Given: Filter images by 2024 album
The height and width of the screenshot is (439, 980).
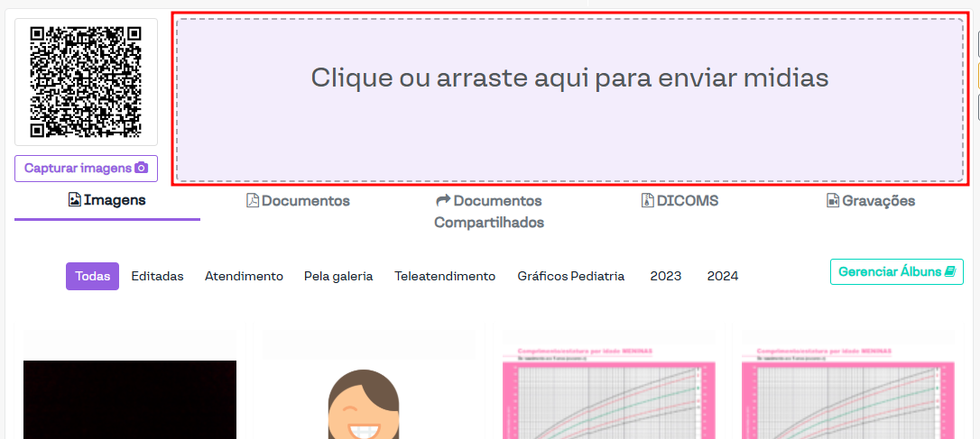Looking at the screenshot, I should pyautogui.click(x=723, y=277).
